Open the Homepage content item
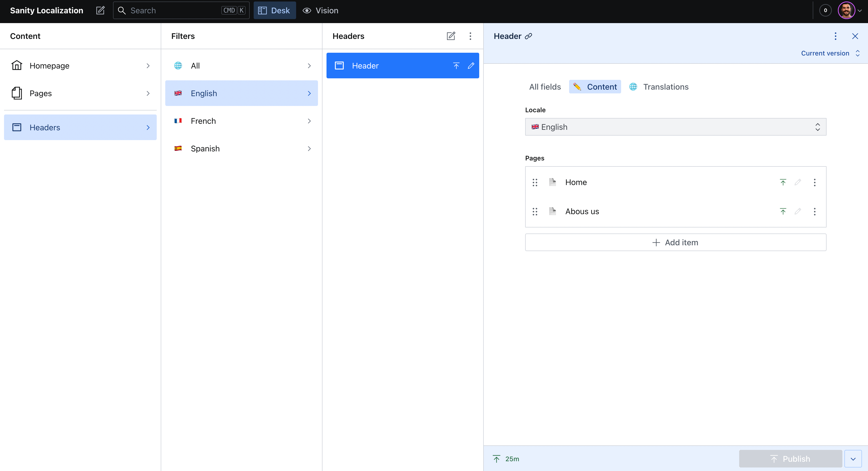This screenshot has width=868, height=471. (x=80, y=66)
